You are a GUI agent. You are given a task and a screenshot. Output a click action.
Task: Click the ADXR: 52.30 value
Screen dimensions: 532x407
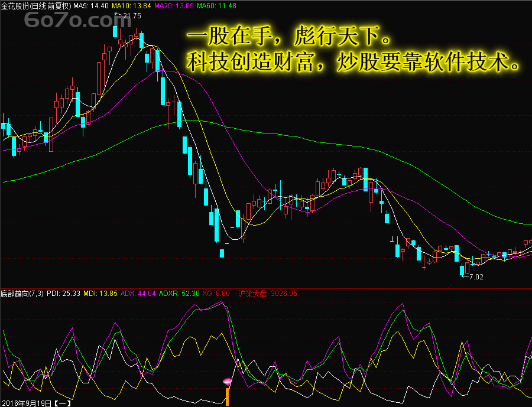pos(179,294)
